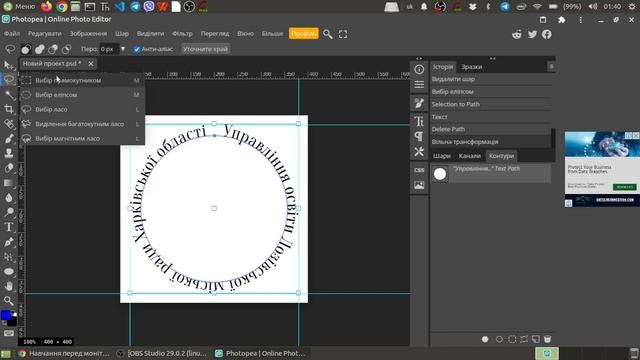Select the Pen tool
640x360 pixels.
pyautogui.click(x=9, y=242)
